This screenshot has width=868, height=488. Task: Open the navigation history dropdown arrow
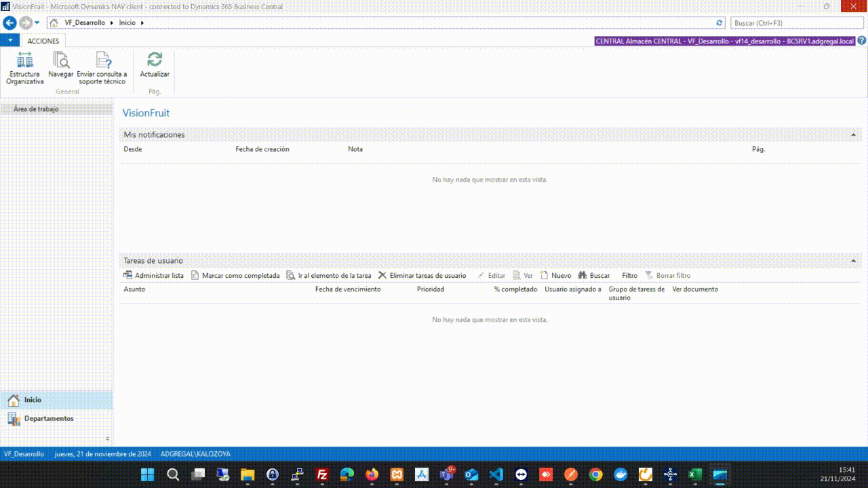37,23
